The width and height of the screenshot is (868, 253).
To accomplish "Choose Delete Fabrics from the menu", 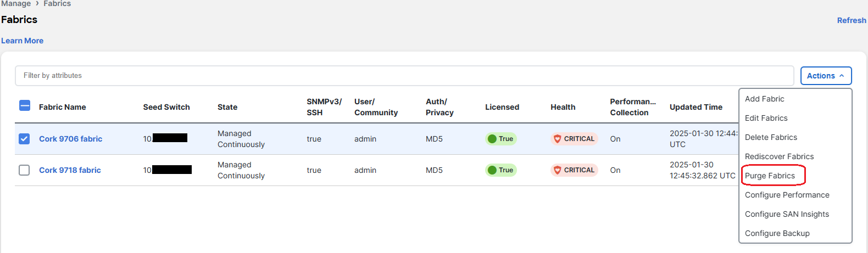I will (771, 137).
